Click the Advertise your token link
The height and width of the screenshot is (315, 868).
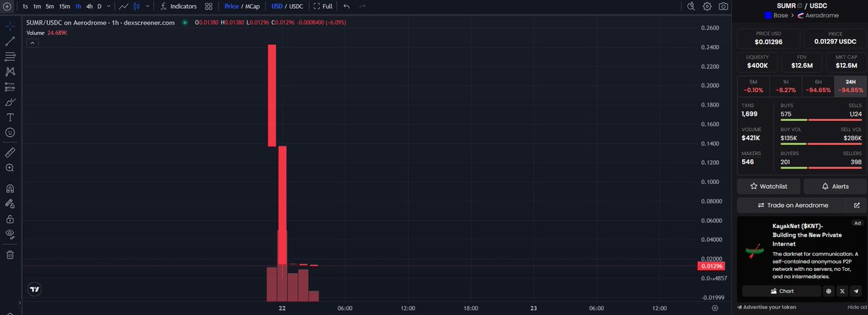768,308
